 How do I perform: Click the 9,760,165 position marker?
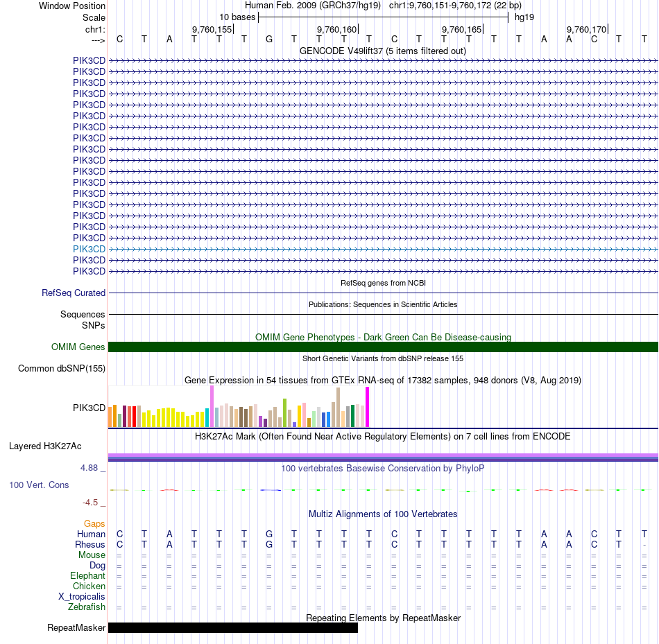click(462, 29)
